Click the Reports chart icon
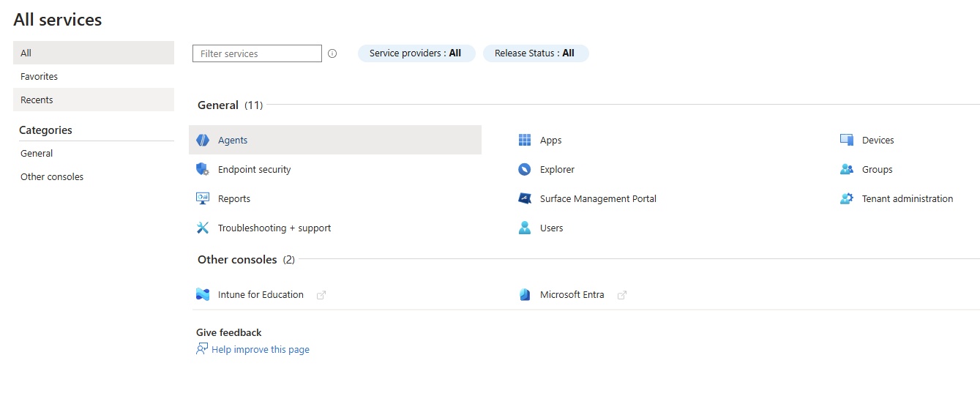 tap(203, 198)
